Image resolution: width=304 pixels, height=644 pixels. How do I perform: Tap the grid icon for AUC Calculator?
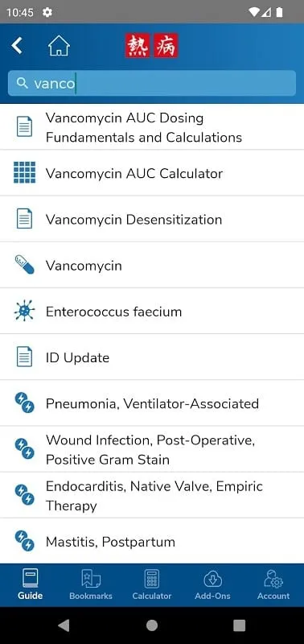tap(24, 172)
